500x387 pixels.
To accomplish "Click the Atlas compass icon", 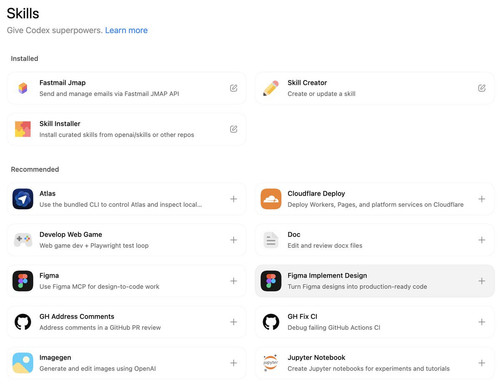I will [23, 199].
